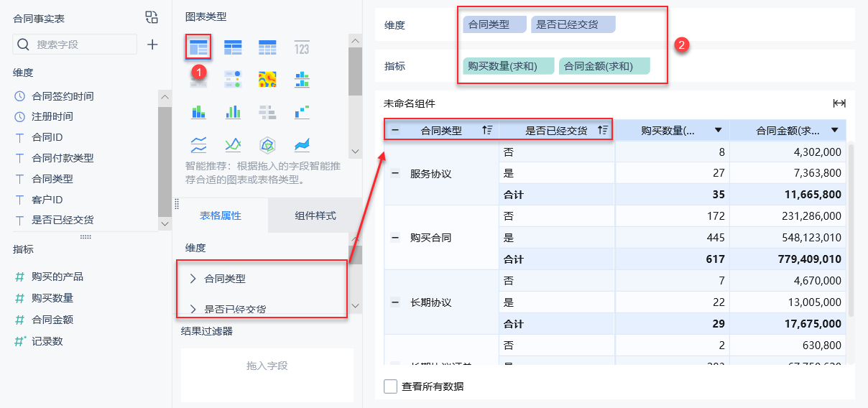868x408 pixels.
Task: Click the fit-width icon above the table
Action: (839, 103)
